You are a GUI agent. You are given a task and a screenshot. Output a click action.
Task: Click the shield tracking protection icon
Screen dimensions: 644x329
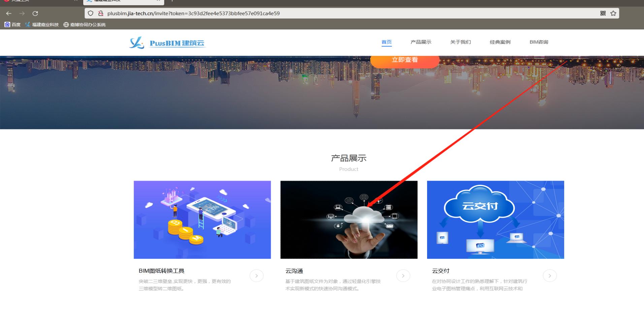click(x=90, y=13)
